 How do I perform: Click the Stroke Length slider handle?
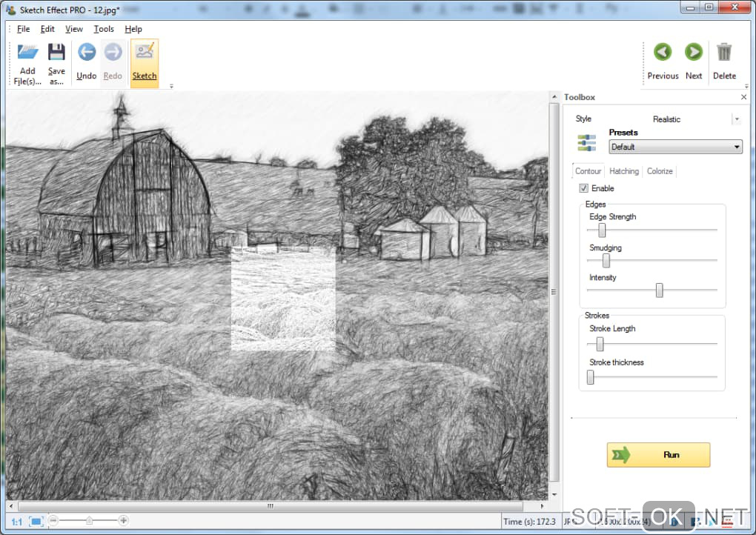coord(600,344)
